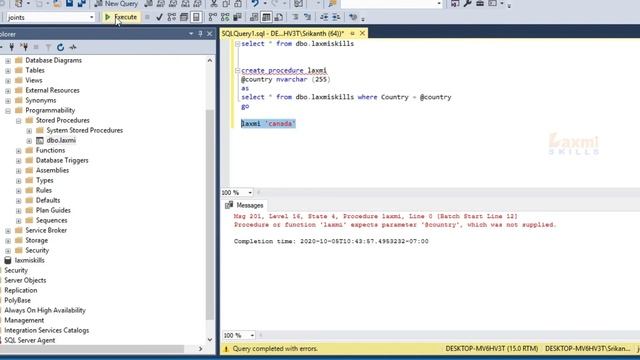The image size is (640, 360).
Task: Click the scissors Cut icon
Action: click(214, 4)
